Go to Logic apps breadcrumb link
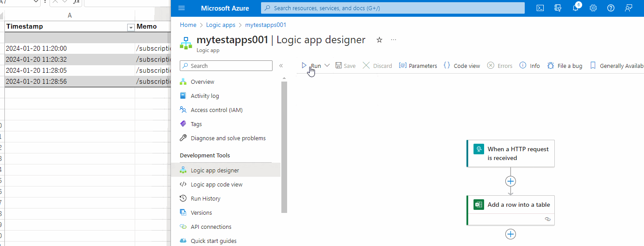644x246 pixels. (222, 25)
